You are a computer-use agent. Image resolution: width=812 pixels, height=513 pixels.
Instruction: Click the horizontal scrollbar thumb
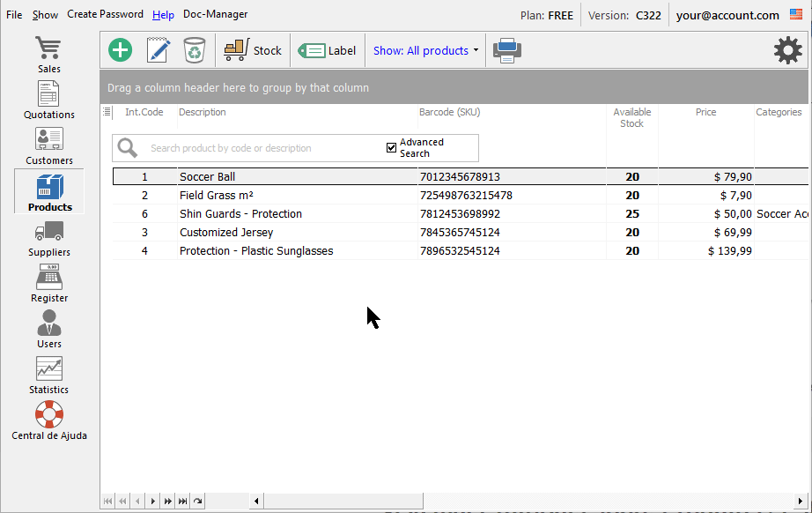[x=343, y=501]
